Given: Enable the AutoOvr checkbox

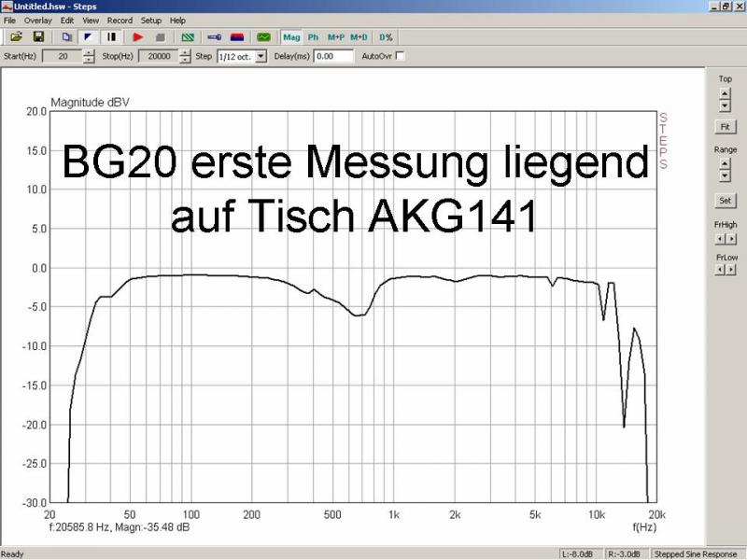Looking at the screenshot, I should (401, 56).
